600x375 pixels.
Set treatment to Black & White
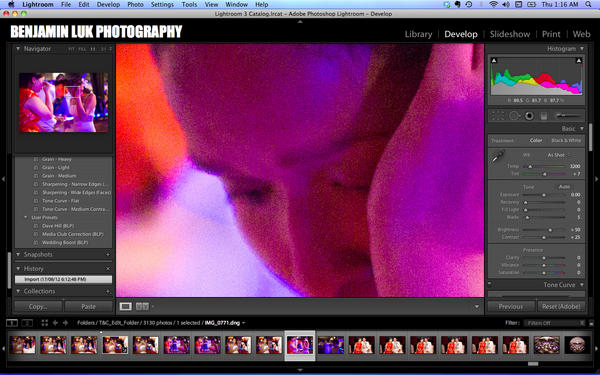click(x=566, y=140)
